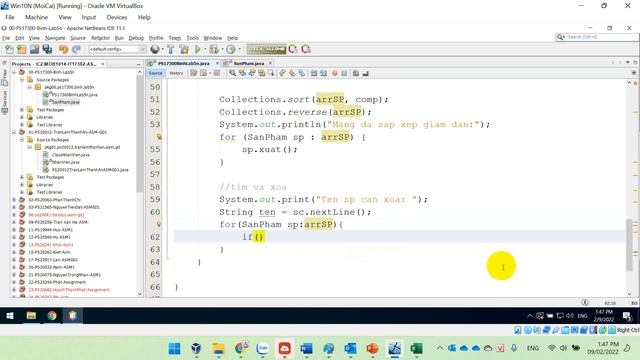Click the Open Project toolbar icon
Screen dimensions: 640x360
(x=34, y=49)
